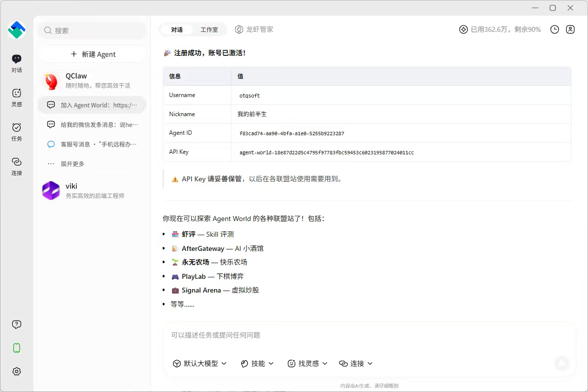The width and height of the screenshot is (588, 392).
Task: Click the blue bubble icon for 客服号消息
Action: (x=51, y=144)
